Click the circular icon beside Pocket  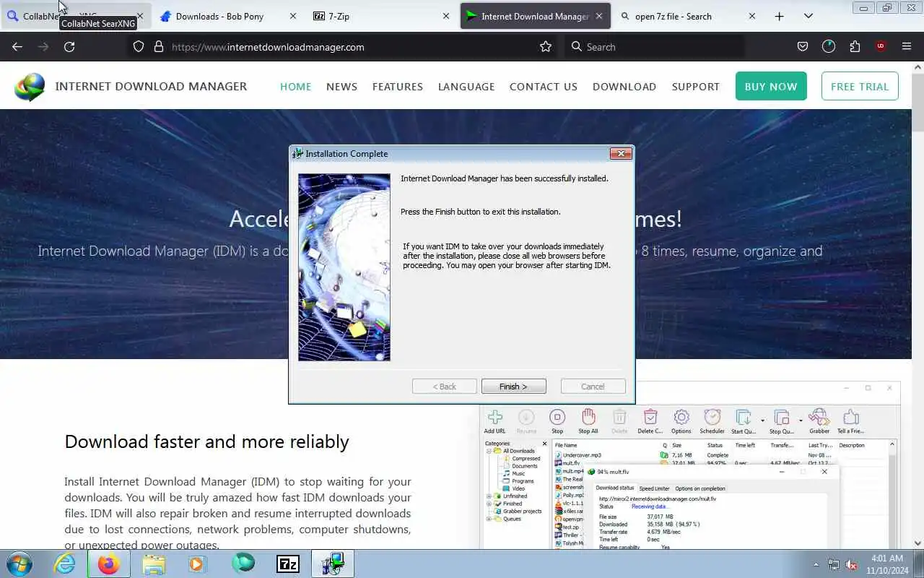(x=829, y=46)
